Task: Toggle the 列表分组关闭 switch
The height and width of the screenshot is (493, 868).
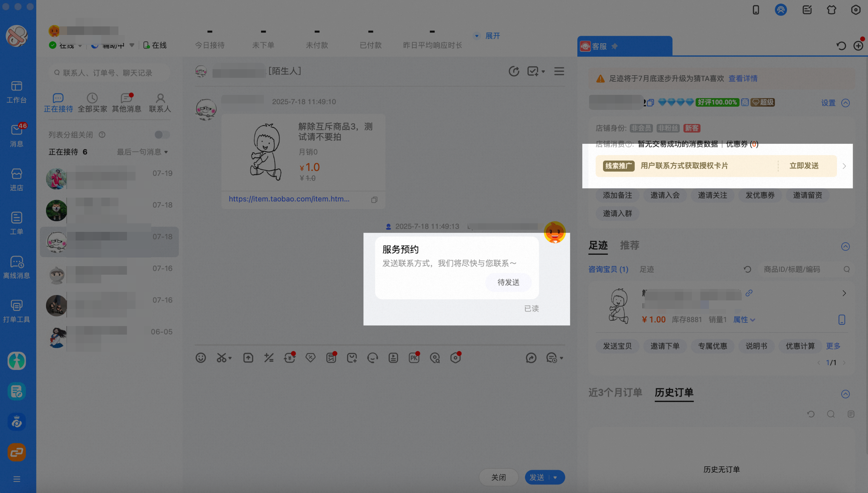Action: 162,134
